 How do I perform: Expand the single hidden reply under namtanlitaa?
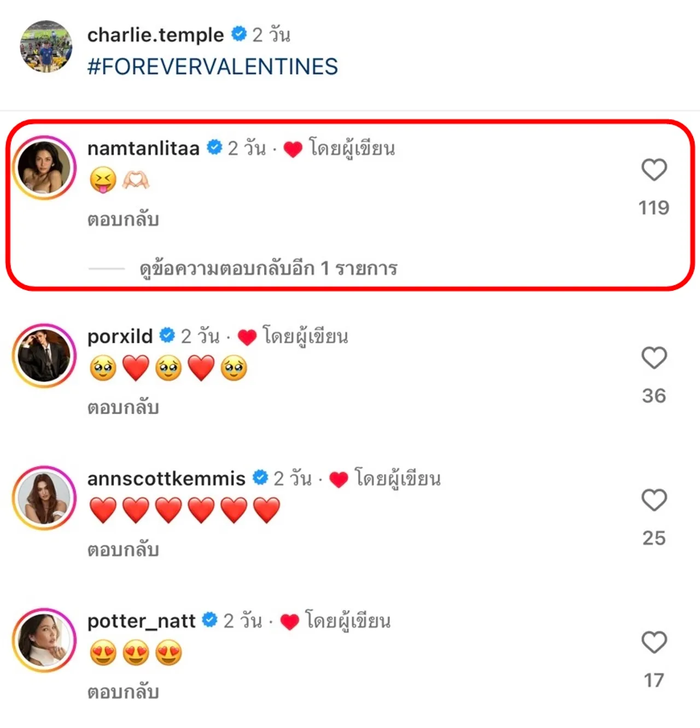coord(268,269)
